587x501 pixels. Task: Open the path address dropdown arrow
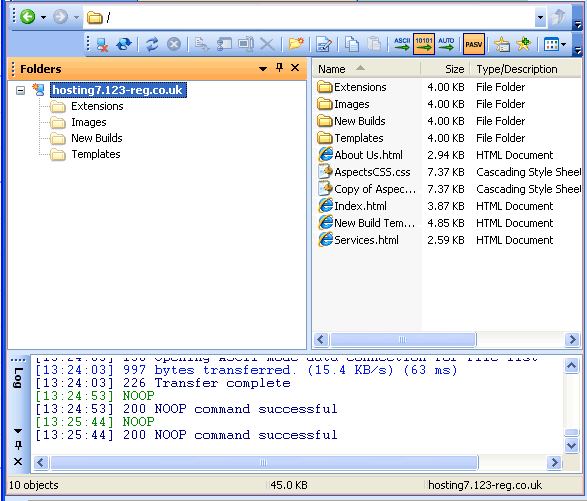point(540,17)
